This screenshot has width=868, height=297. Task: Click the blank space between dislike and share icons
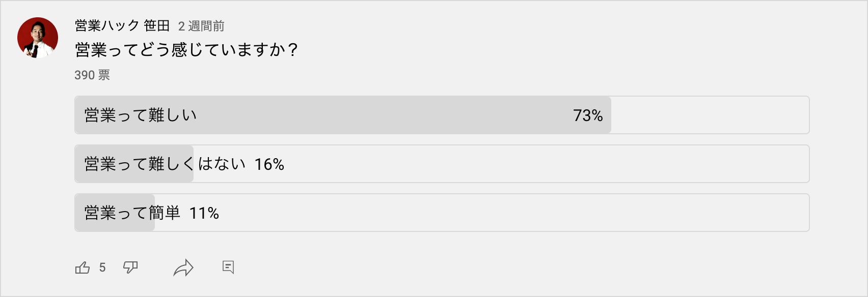155,268
